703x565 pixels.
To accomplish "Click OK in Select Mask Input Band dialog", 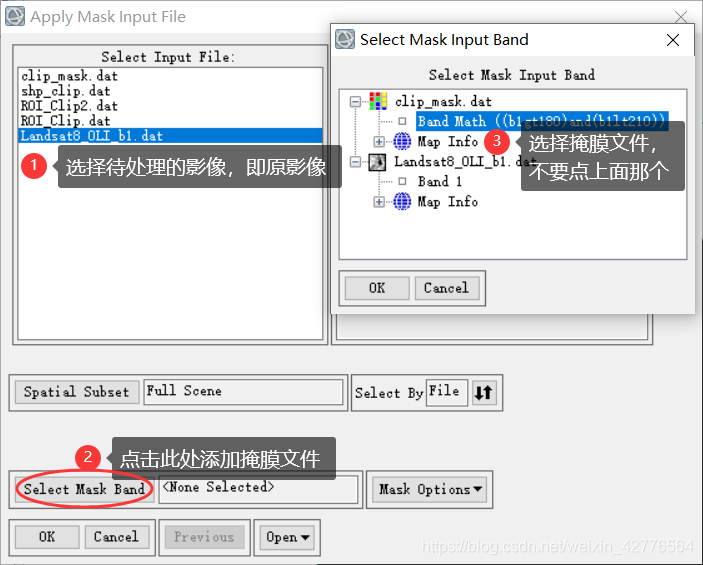I will 377,288.
